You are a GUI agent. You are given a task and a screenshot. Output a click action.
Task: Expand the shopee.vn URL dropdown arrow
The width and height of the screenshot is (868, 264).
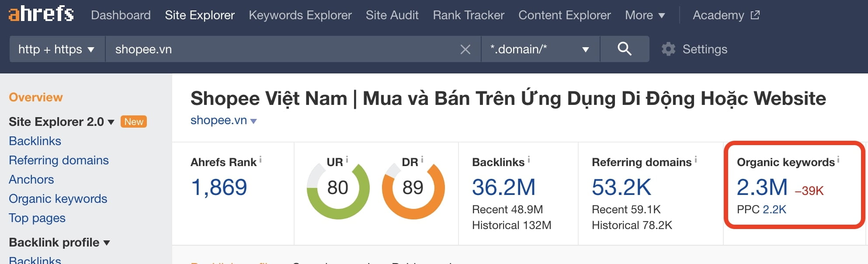pos(253,121)
